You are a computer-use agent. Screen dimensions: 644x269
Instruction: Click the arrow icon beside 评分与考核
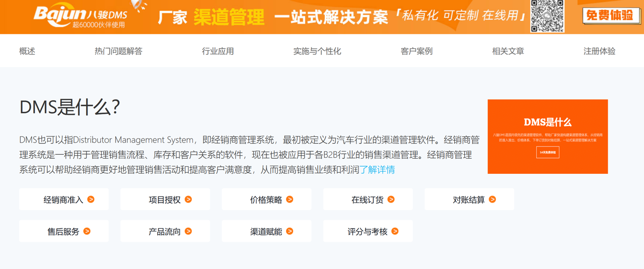(x=395, y=231)
